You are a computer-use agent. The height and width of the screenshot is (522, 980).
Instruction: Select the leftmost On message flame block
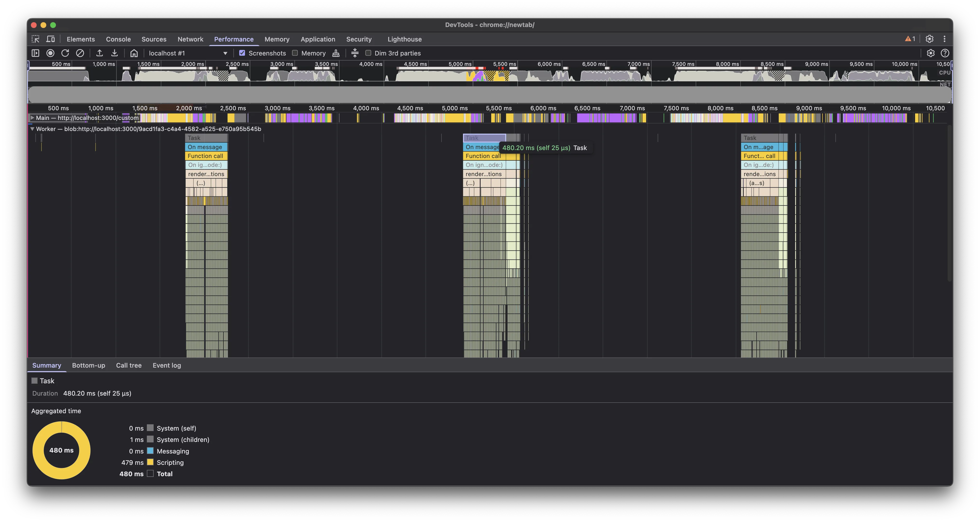pos(206,147)
